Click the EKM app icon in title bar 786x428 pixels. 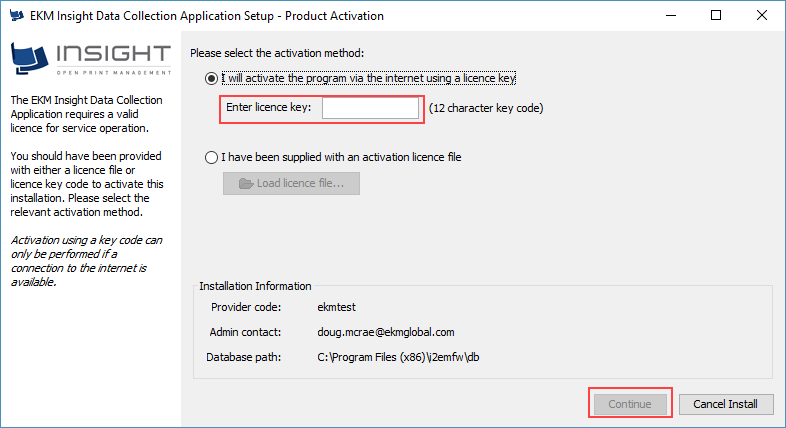pyautogui.click(x=16, y=16)
